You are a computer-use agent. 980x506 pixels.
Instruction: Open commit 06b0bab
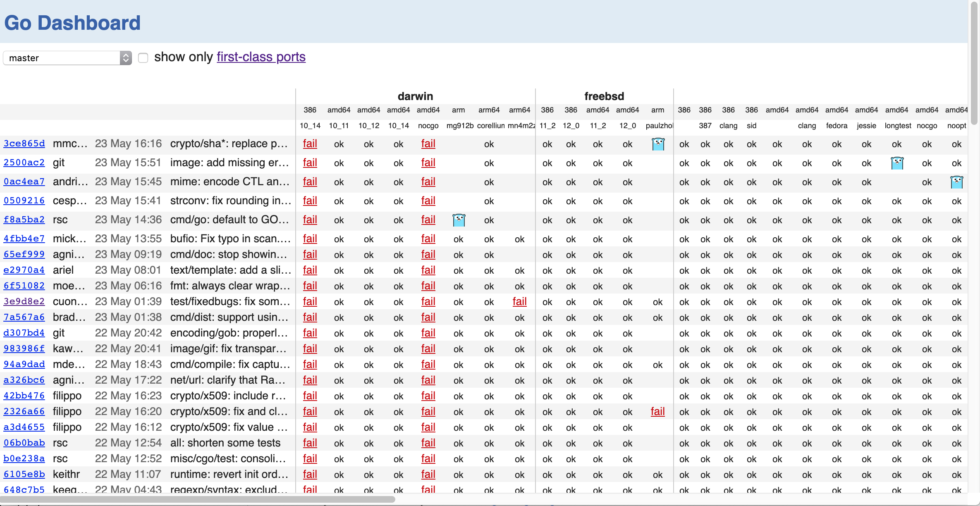(x=24, y=443)
